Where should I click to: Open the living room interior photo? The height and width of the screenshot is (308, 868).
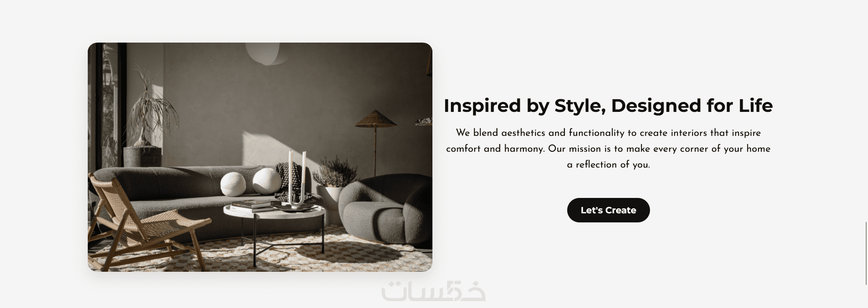(x=260, y=157)
